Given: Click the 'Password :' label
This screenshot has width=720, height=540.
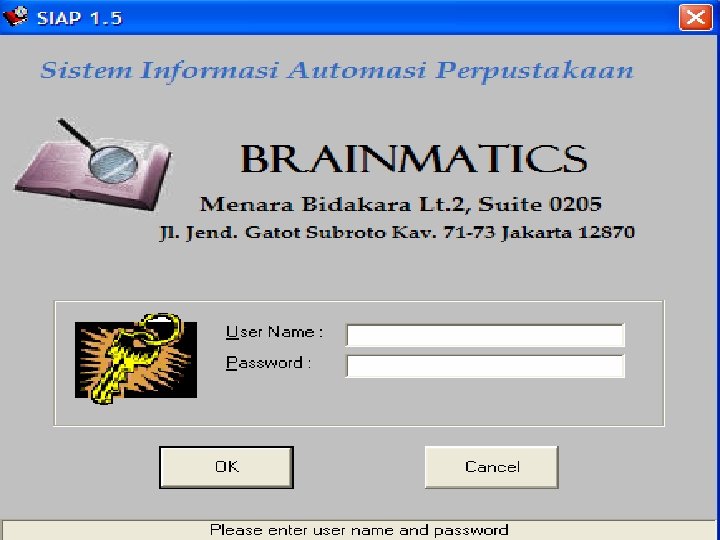Looking at the screenshot, I should 268,363.
